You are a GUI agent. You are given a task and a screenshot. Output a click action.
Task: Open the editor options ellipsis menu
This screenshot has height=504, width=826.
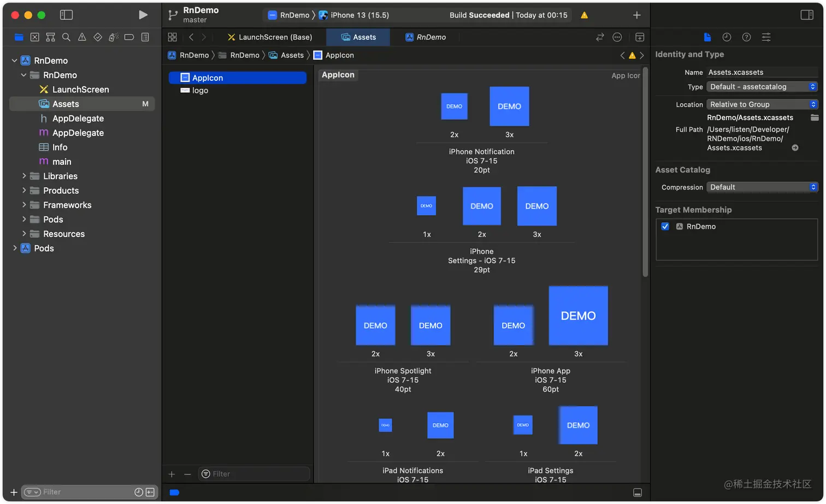coord(617,37)
